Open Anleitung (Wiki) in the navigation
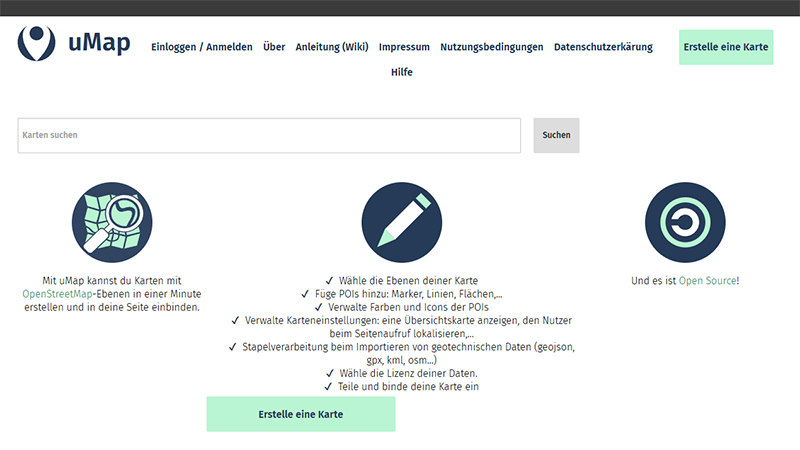Viewport: 800px width, 450px height. (x=332, y=47)
